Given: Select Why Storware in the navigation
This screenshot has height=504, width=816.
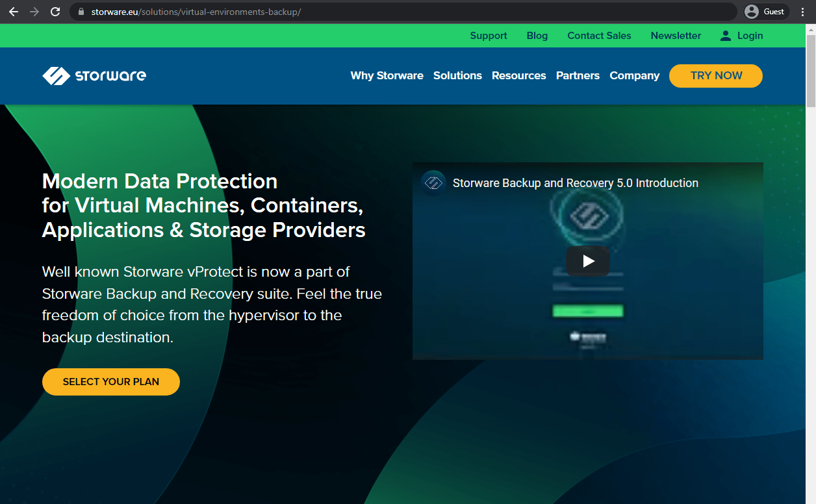Looking at the screenshot, I should coord(387,75).
